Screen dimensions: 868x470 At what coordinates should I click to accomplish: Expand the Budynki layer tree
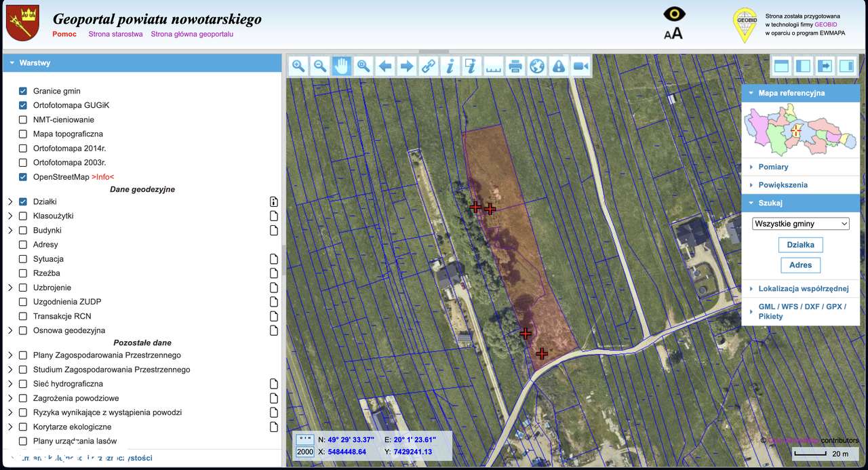pyautogui.click(x=10, y=231)
